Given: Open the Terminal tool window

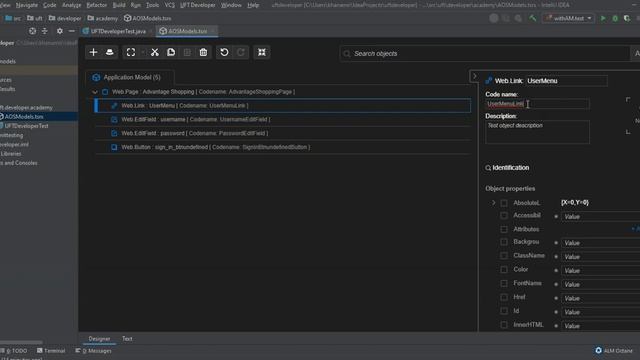Looking at the screenshot, I should 51,351.
